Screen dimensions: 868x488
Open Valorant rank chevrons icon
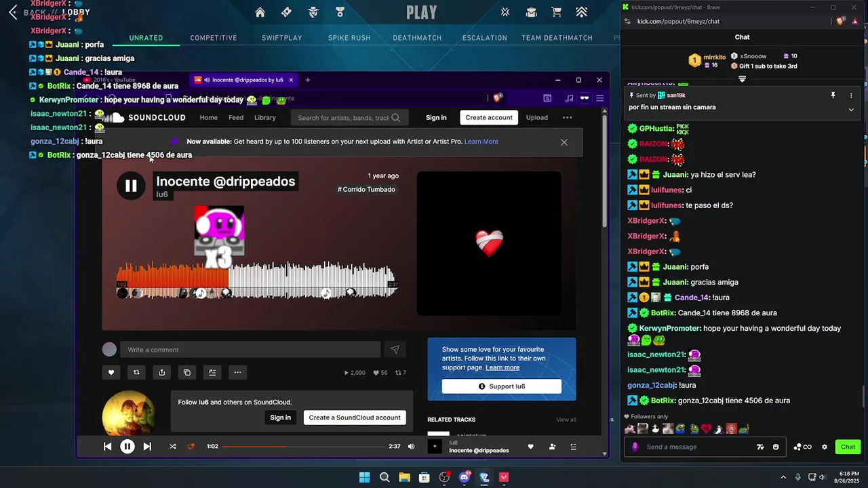tap(581, 12)
